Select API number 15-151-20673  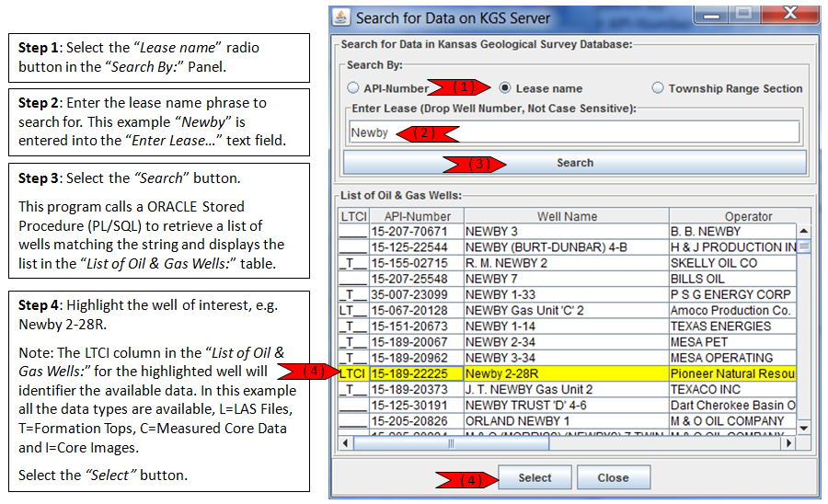[417, 326]
